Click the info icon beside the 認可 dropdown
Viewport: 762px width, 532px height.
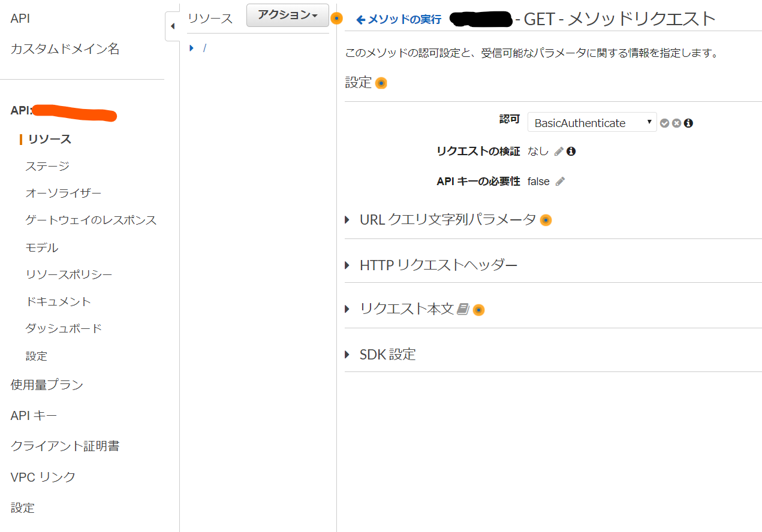(688, 123)
